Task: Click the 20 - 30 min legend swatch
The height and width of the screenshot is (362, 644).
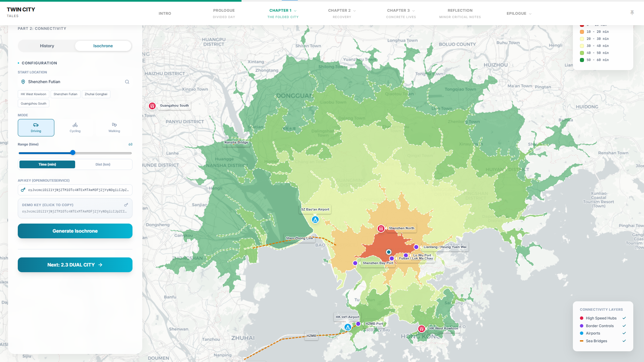Action: click(582, 39)
